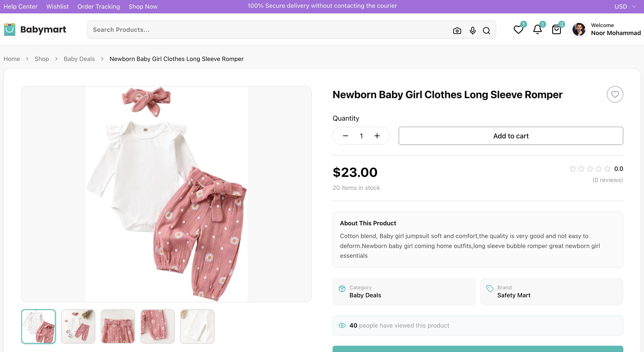Screen dimensions: 644x352
Task: Increase quantity with the plus button
Action: (x=377, y=136)
